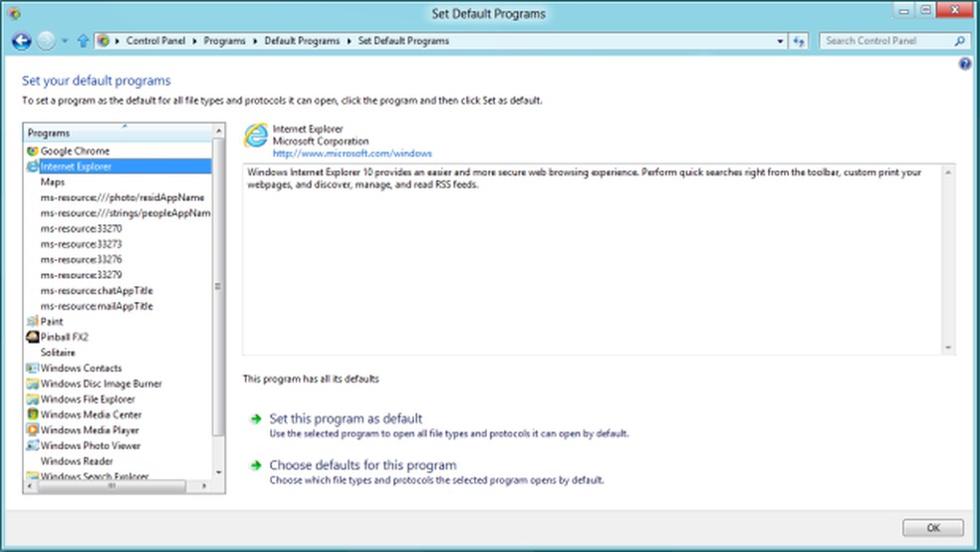Screen dimensions: 980x552
Task: Click Default Programs in the breadcrumb
Action: [x=302, y=41]
